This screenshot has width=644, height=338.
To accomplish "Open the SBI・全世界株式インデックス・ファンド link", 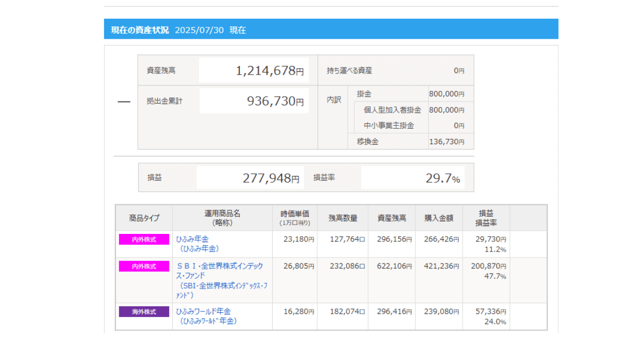I will click(222, 280).
